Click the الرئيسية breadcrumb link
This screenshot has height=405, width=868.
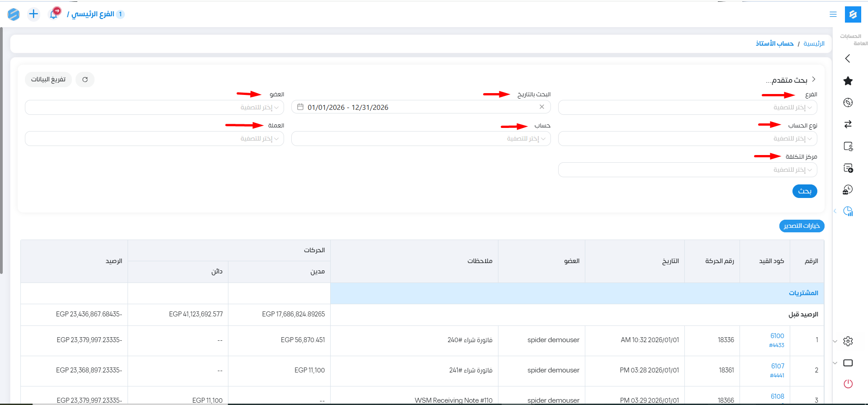coord(814,43)
